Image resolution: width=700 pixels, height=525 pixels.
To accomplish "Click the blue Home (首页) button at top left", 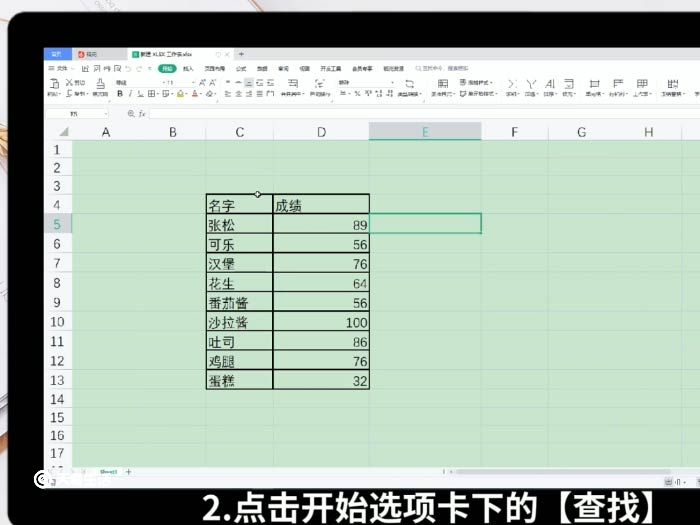I will (58, 54).
